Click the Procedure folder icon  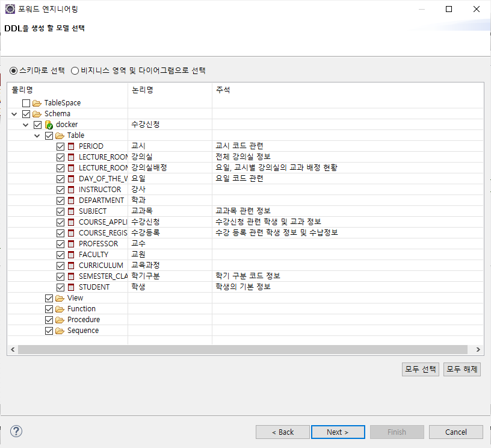point(60,320)
